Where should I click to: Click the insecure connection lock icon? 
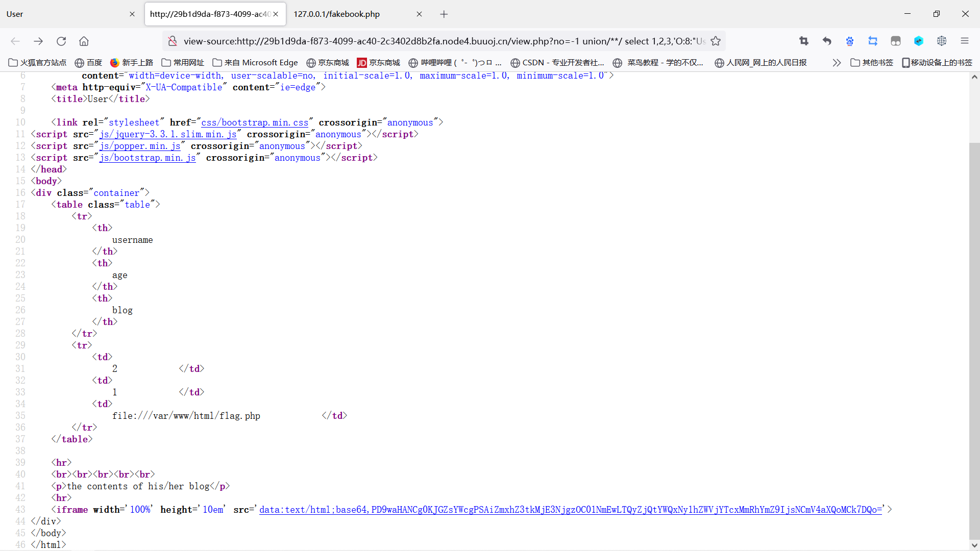point(173,41)
